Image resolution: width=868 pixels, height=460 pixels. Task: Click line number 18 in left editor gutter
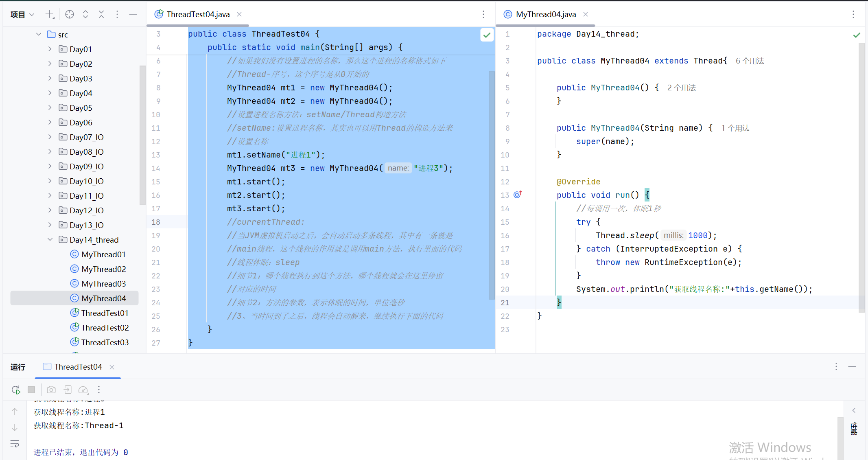(x=156, y=222)
